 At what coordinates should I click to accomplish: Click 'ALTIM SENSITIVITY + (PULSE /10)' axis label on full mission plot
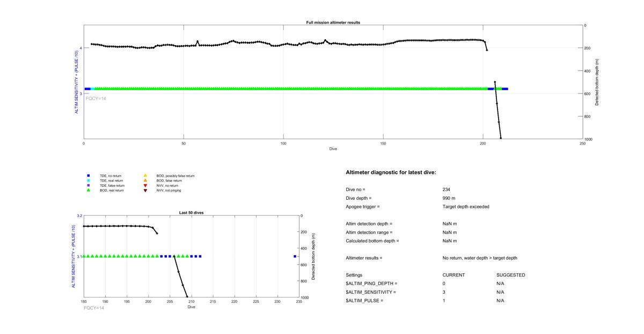(77, 82)
